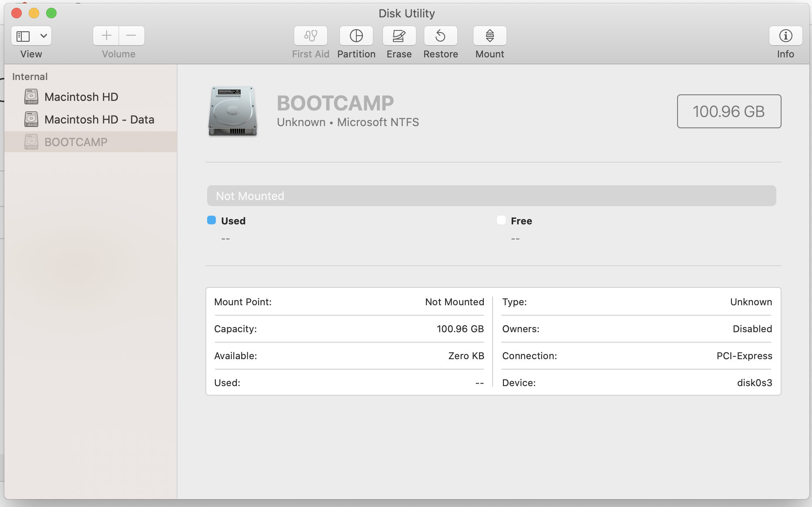
Task: Click the Erase disk icon
Action: (x=399, y=36)
